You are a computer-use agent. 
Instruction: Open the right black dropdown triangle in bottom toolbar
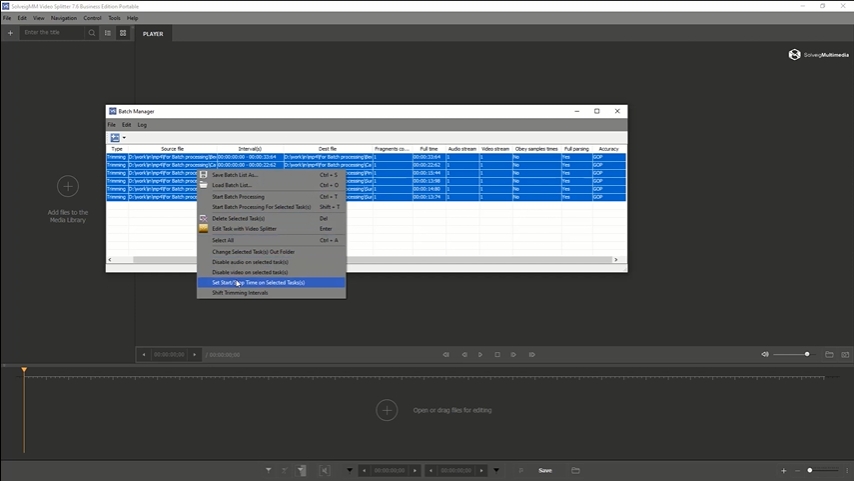[x=496, y=471]
